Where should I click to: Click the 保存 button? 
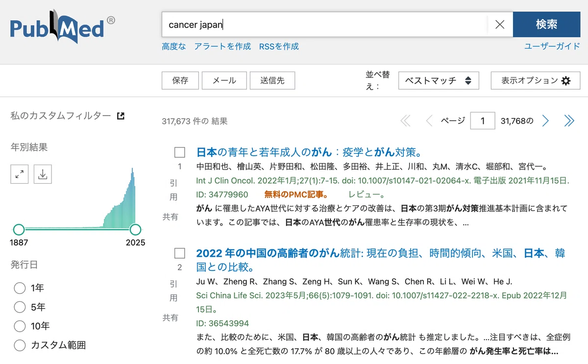coord(180,80)
